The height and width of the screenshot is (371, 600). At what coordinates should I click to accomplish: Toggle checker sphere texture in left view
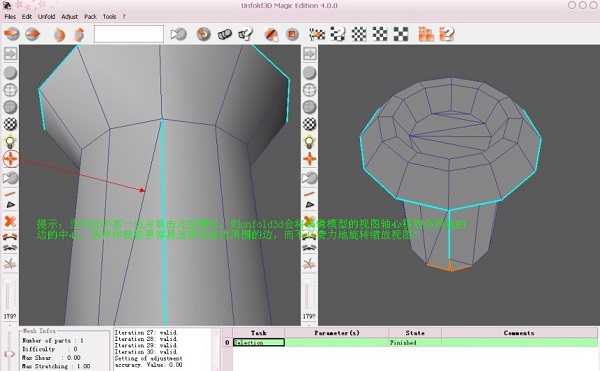coord(11,124)
